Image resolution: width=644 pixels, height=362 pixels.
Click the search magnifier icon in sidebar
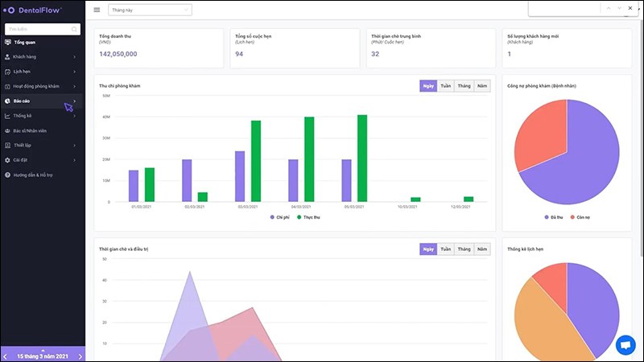click(74, 29)
